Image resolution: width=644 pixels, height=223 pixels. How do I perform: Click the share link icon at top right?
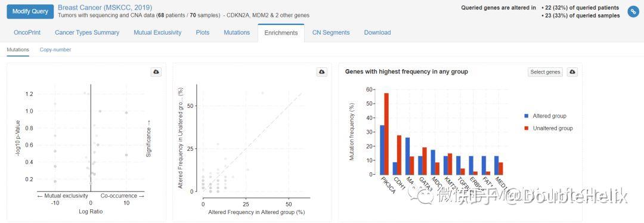click(x=633, y=11)
